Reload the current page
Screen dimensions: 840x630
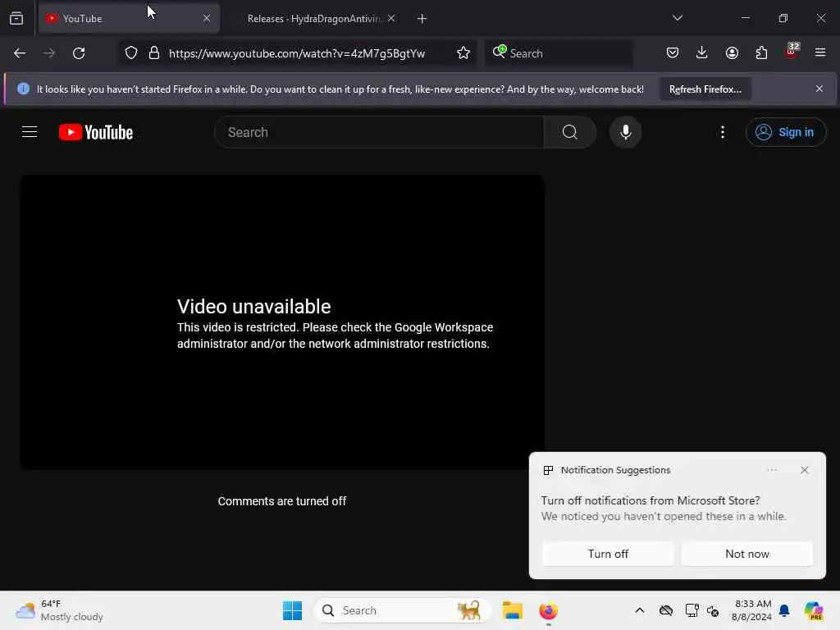click(x=79, y=53)
